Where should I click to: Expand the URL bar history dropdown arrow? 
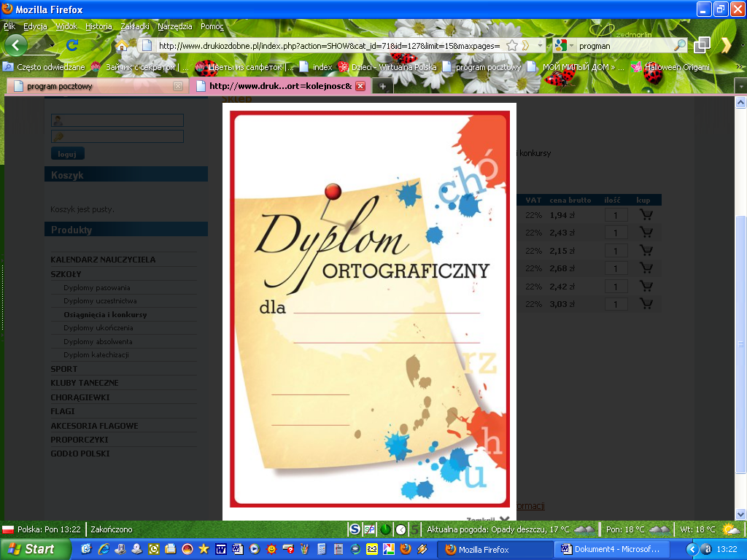pos(540,45)
